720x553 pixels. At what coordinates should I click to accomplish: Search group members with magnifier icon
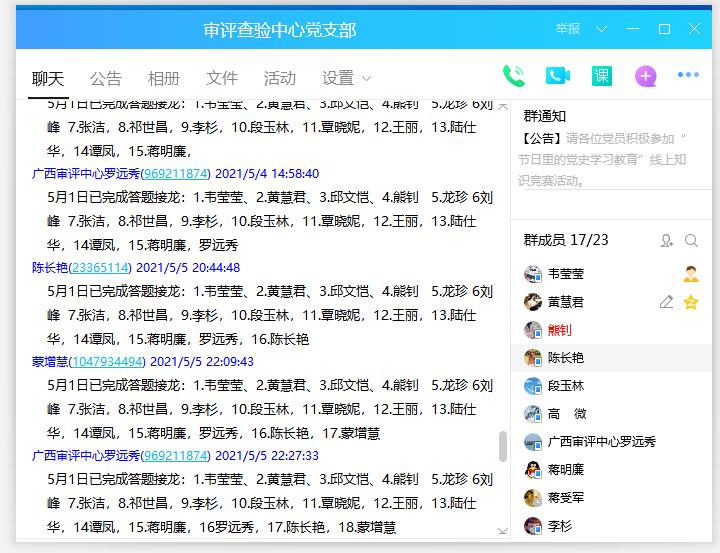(691, 240)
